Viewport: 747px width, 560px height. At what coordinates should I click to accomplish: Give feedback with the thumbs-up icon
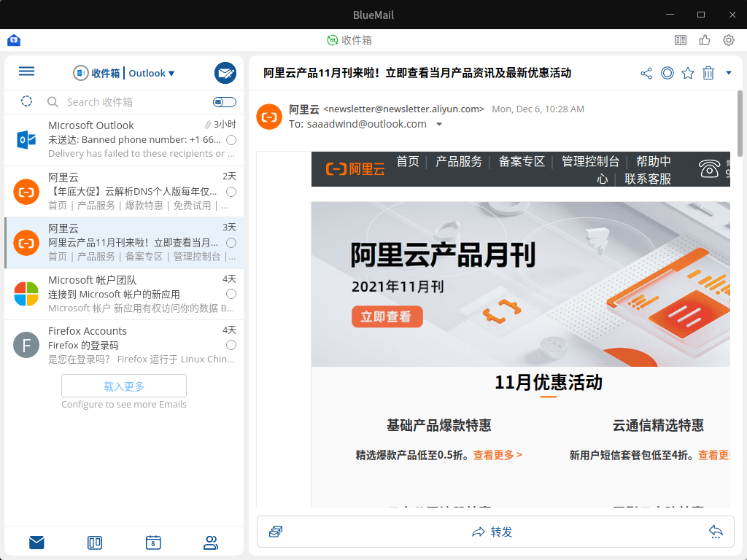704,40
